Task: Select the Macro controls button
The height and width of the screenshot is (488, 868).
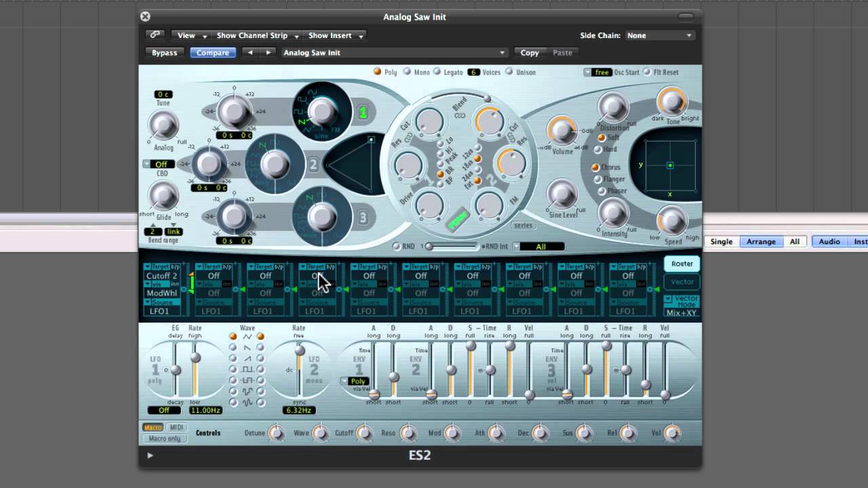Action: pos(153,428)
